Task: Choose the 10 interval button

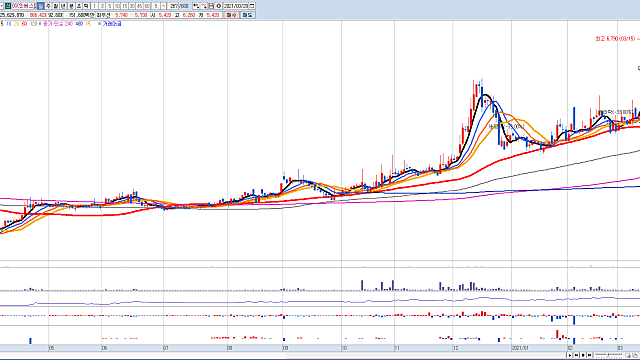Action: (117, 6)
